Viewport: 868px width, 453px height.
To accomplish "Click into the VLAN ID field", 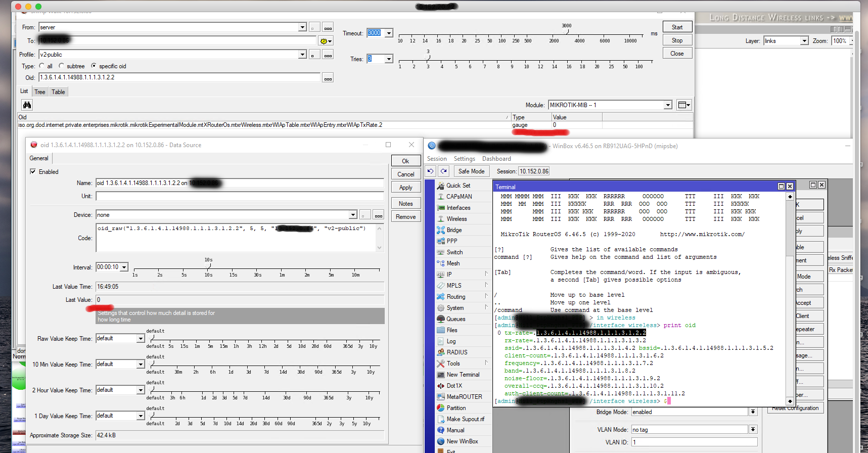I will (694, 442).
